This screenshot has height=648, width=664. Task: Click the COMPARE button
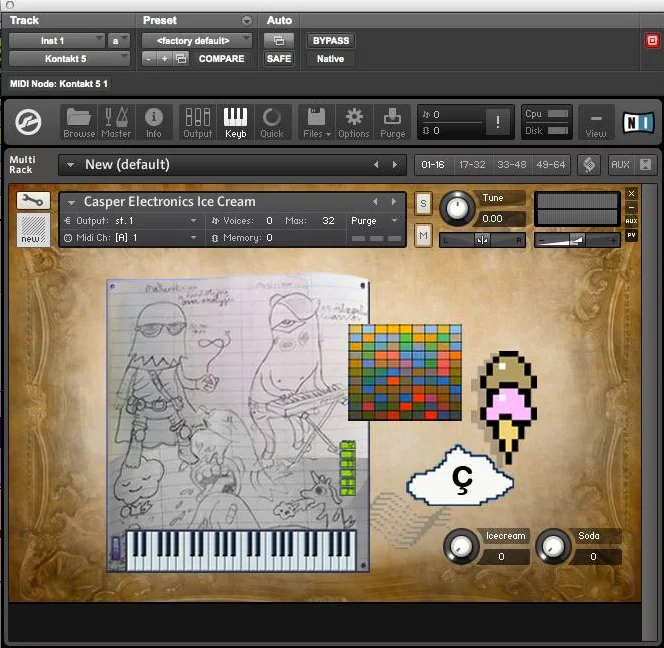221,58
